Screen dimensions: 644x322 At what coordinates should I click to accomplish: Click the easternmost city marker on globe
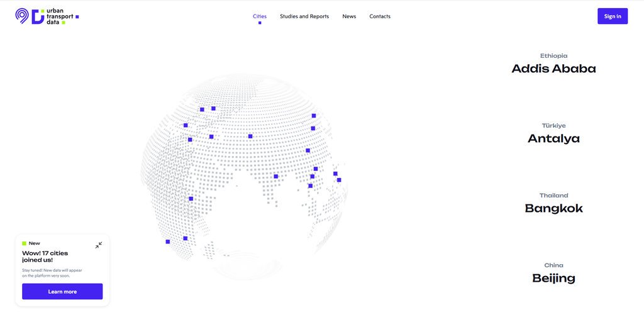(339, 180)
